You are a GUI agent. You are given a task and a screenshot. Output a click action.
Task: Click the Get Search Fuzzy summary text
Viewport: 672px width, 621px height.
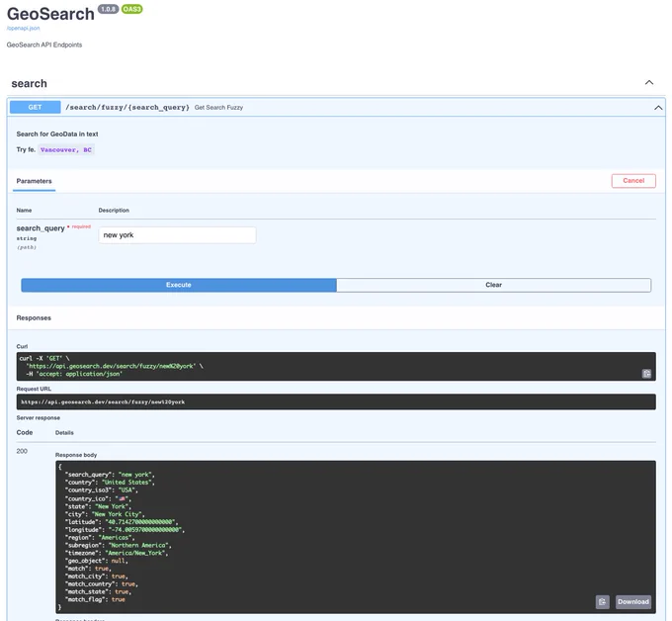pos(218,108)
